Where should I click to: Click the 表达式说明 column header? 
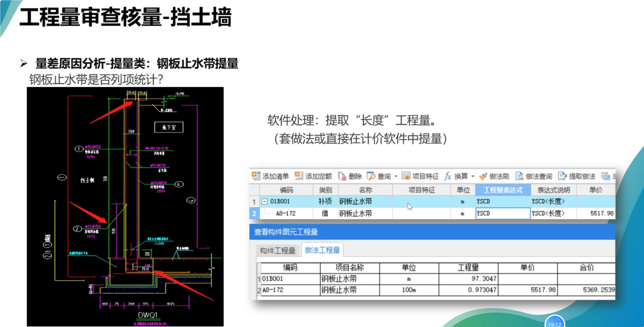553,190
